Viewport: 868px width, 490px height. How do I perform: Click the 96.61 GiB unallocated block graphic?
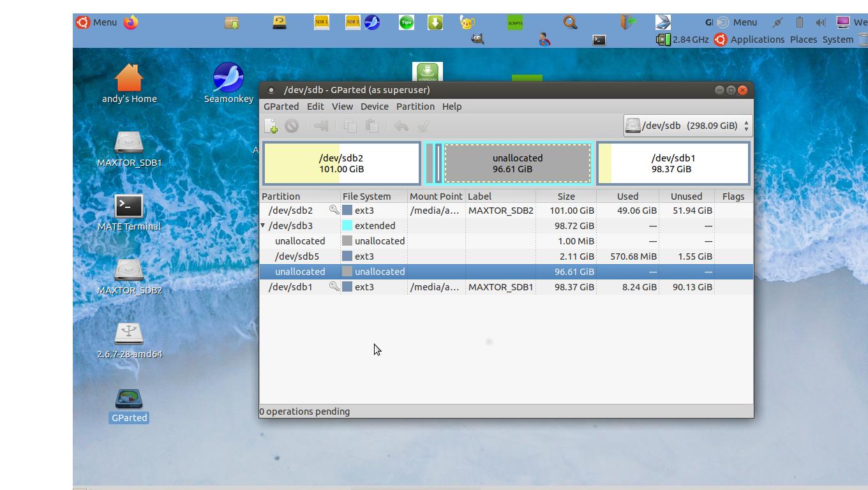coord(518,163)
